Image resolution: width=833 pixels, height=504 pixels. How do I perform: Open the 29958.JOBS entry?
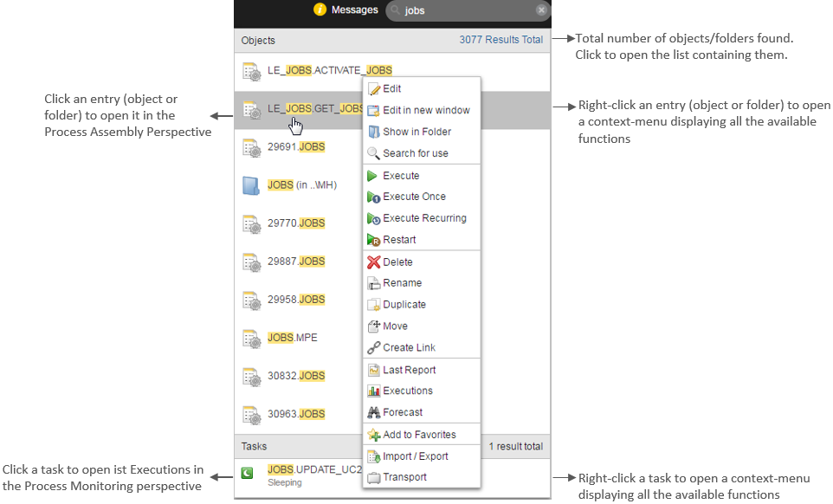(x=296, y=300)
